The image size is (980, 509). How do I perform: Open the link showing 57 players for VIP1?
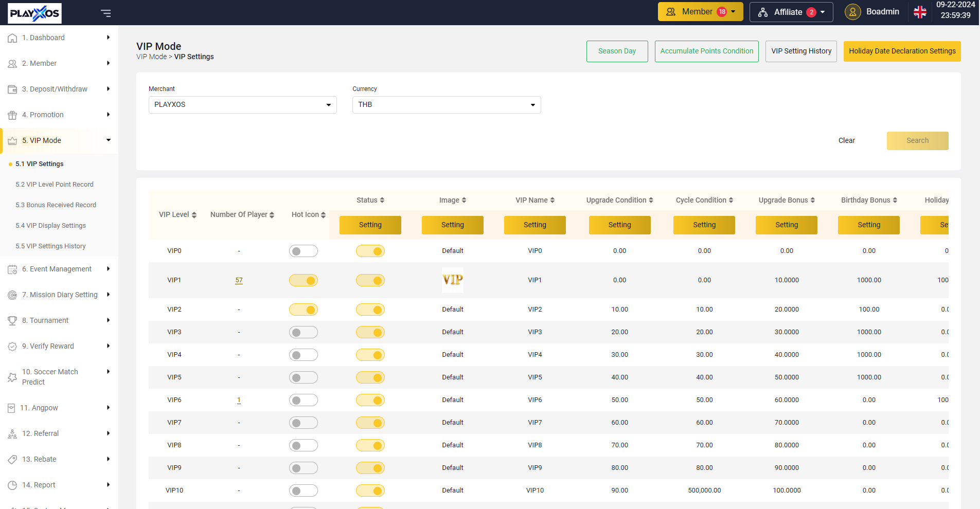[239, 280]
